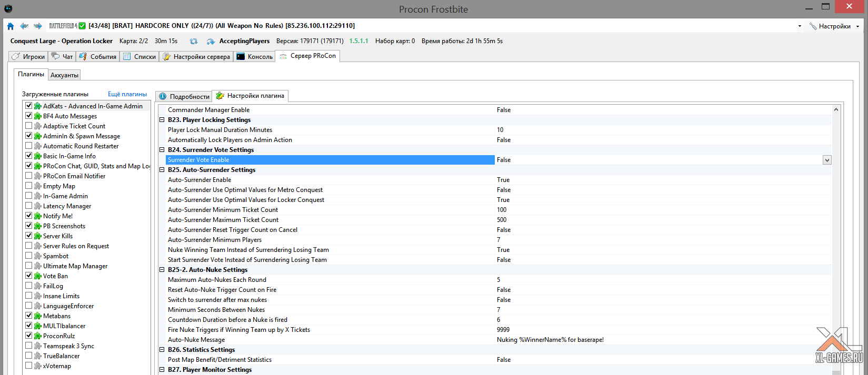
Task: Tick the Automatic Round Restarter checkbox
Action: tap(29, 146)
